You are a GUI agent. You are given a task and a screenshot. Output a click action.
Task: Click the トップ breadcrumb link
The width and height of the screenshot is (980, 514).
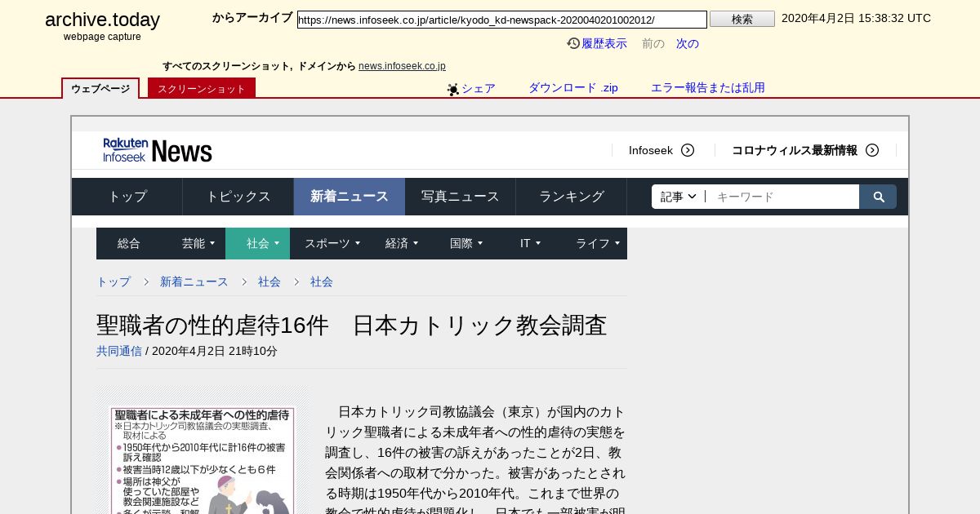coord(114,281)
